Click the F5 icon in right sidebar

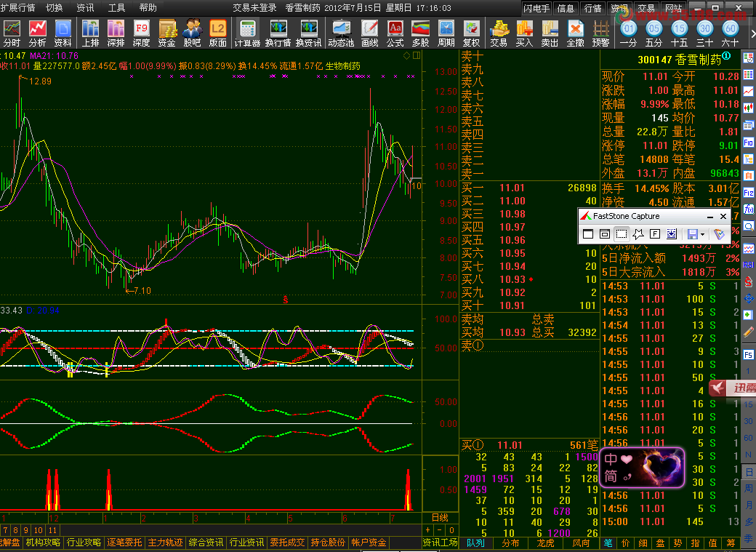[x=748, y=355]
